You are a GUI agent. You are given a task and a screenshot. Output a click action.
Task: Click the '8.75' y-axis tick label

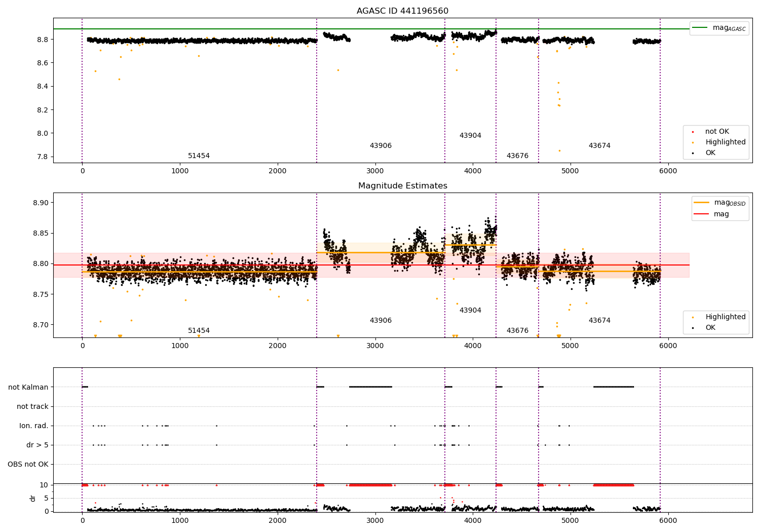point(41,294)
